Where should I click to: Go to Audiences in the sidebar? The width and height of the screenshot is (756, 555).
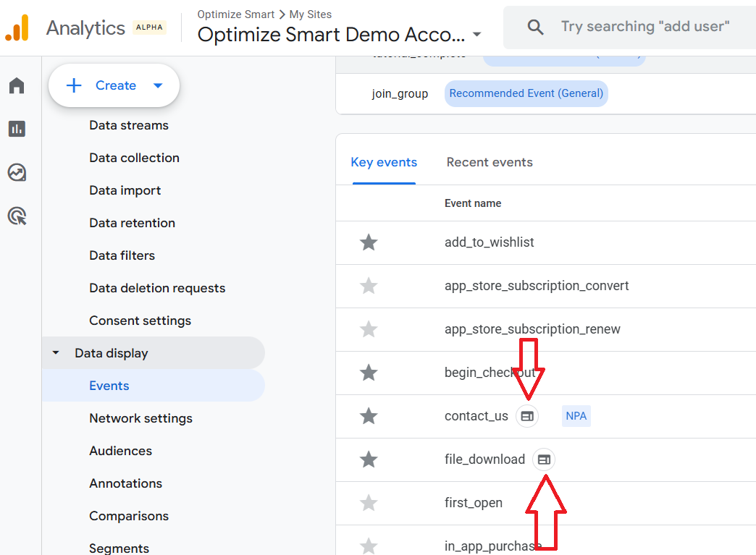(120, 451)
